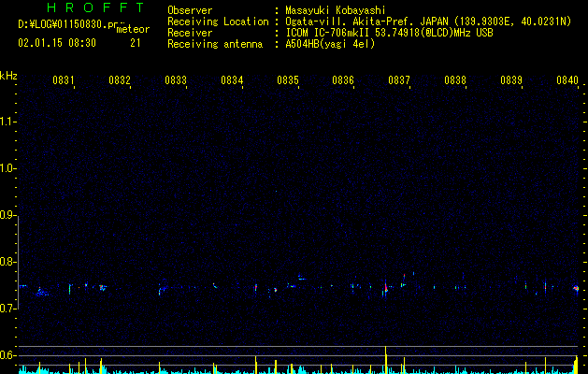Click the date stamp 02.01.15 08:30
The image size is (588, 374).
(x=57, y=43)
